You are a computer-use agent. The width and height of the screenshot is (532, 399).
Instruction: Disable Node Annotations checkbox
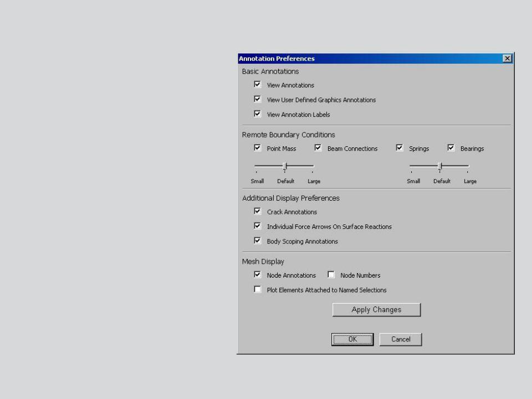coord(258,275)
